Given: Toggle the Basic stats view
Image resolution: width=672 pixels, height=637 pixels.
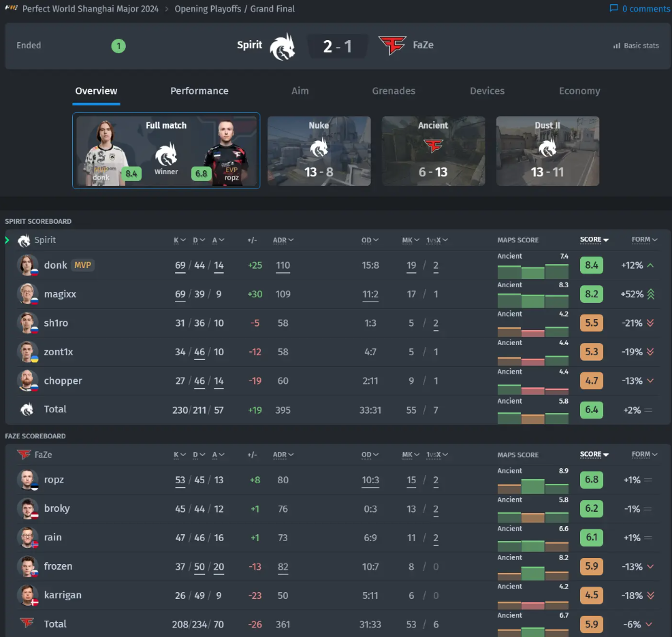Looking at the screenshot, I should 636,46.
